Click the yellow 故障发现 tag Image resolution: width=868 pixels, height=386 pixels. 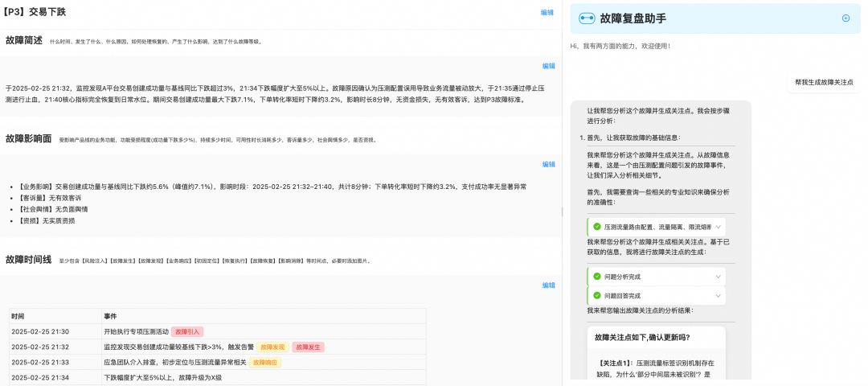click(272, 347)
